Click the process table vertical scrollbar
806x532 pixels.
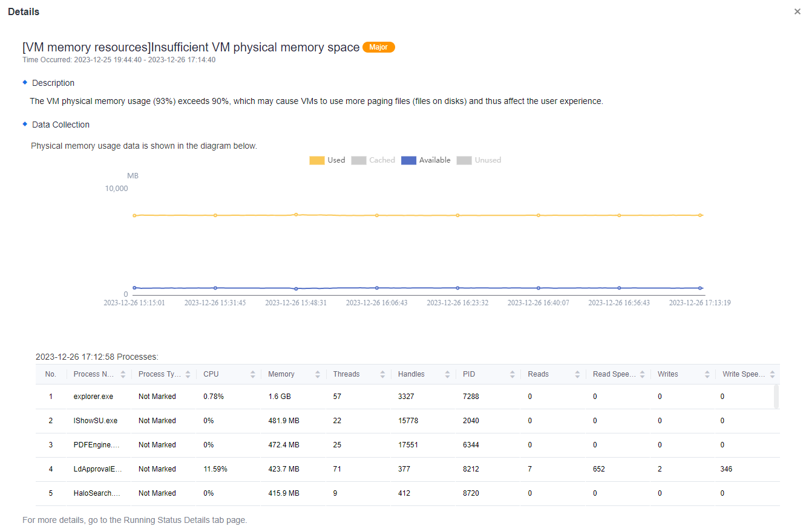coord(776,397)
